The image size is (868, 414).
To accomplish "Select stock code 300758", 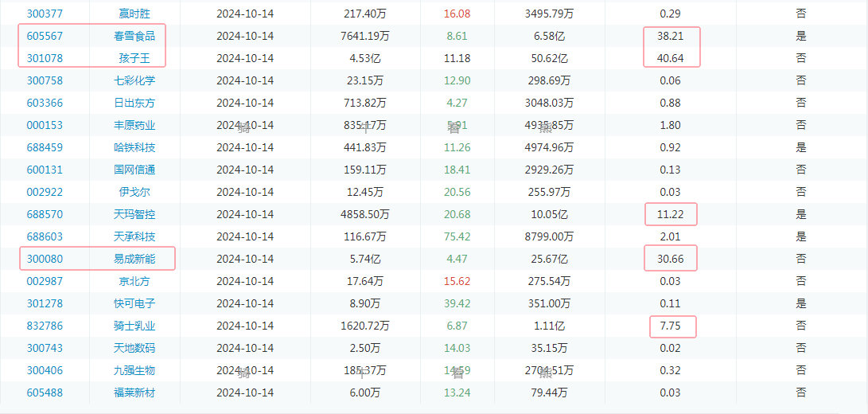I will [x=45, y=80].
